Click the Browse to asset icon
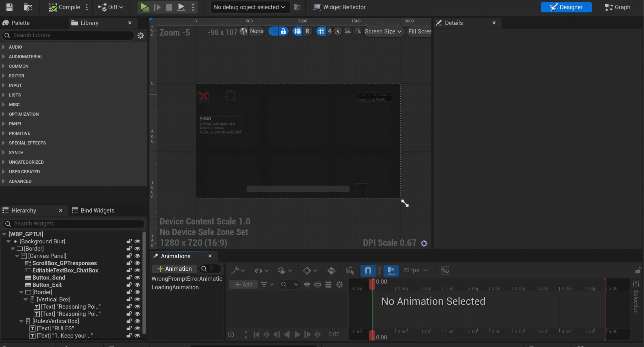This screenshot has height=347, width=644. [28, 7]
